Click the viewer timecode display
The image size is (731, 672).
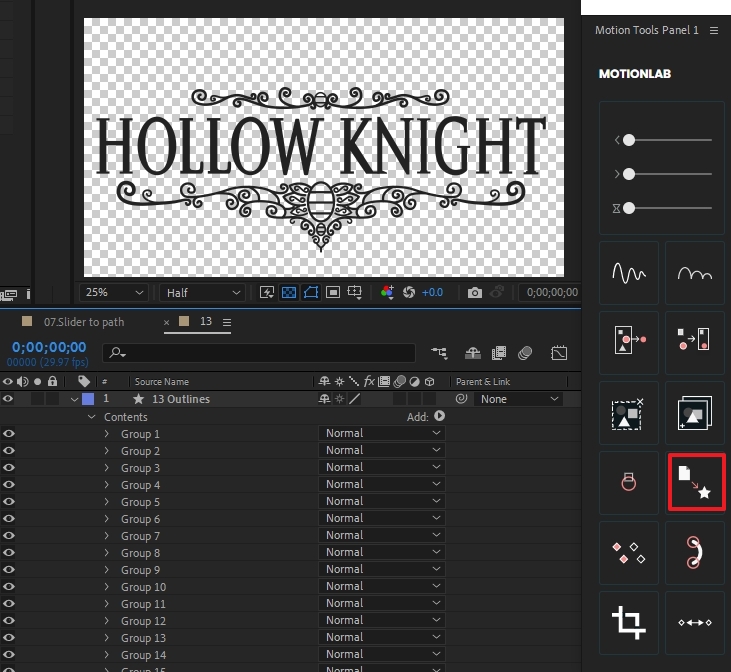(552, 292)
